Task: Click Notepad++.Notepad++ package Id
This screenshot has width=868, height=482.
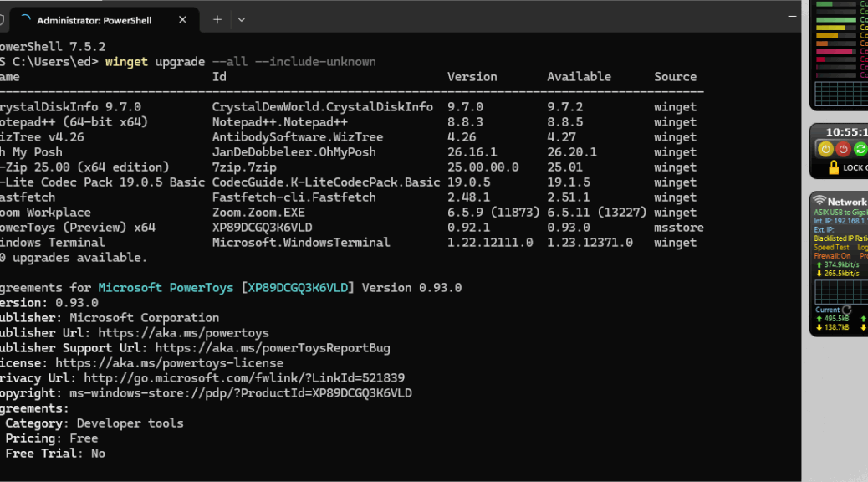Action: [x=279, y=122]
